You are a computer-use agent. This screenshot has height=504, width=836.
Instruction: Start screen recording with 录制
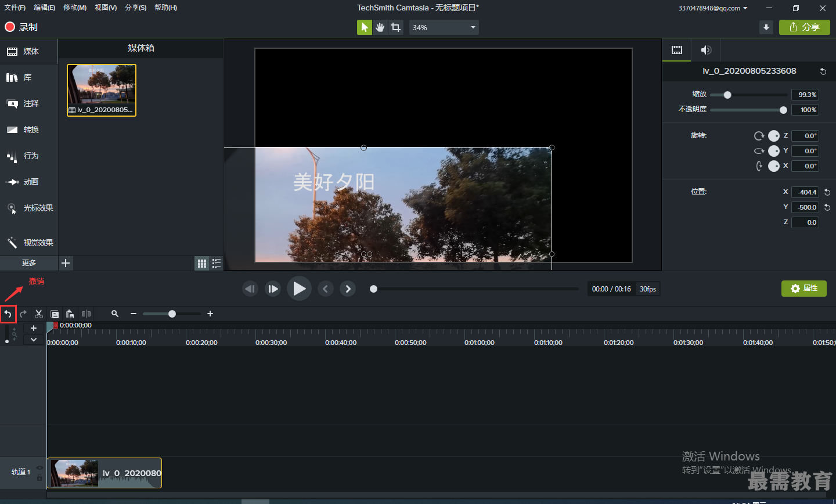coord(21,27)
